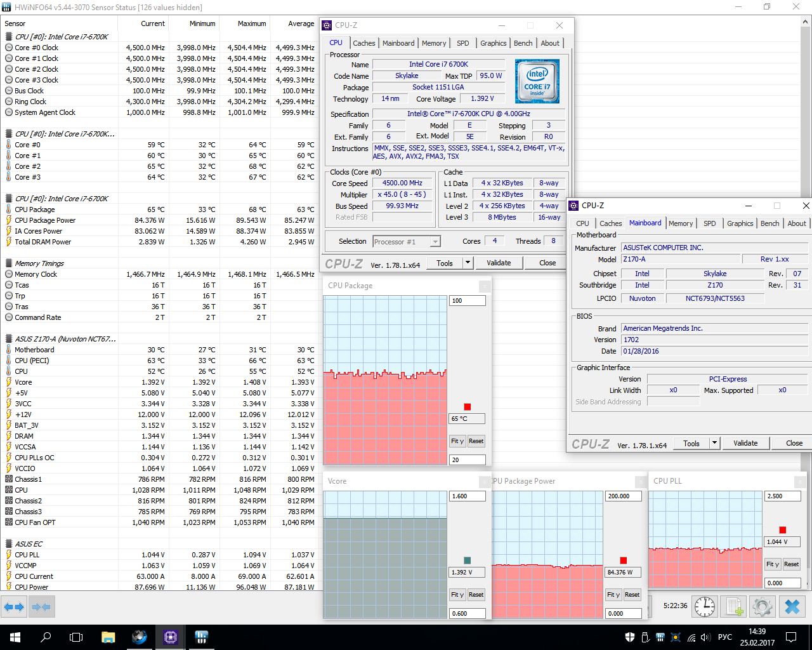Image resolution: width=812 pixels, height=650 pixels.
Task: Open taskbar Search magnifier
Action: click(46, 637)
